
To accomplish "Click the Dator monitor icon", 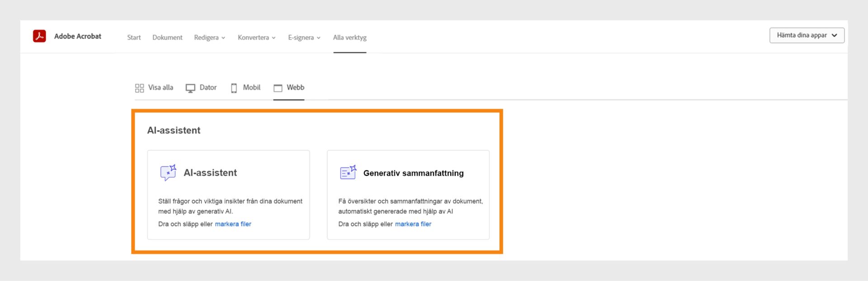I will click(190, 88).
